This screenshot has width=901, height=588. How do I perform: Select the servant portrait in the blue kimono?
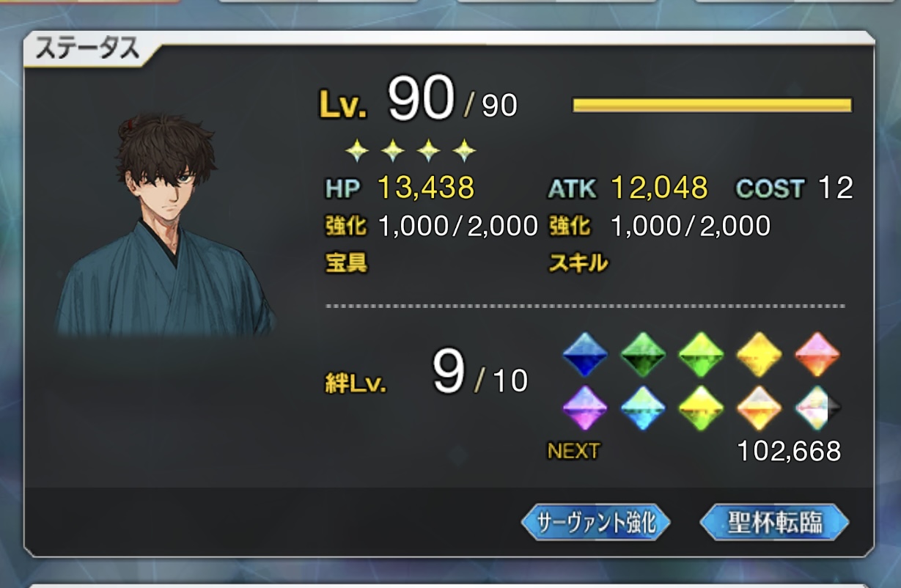[x=165, y=225]
